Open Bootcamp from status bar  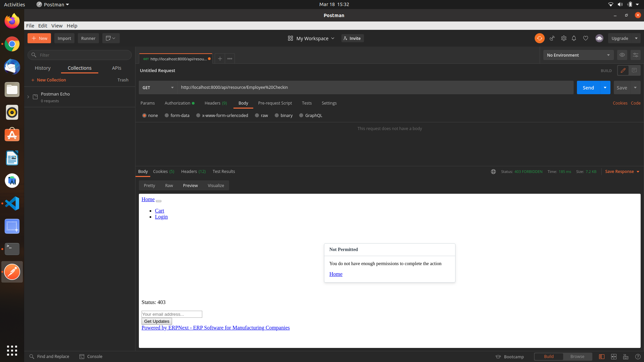[x=510, y=357]
